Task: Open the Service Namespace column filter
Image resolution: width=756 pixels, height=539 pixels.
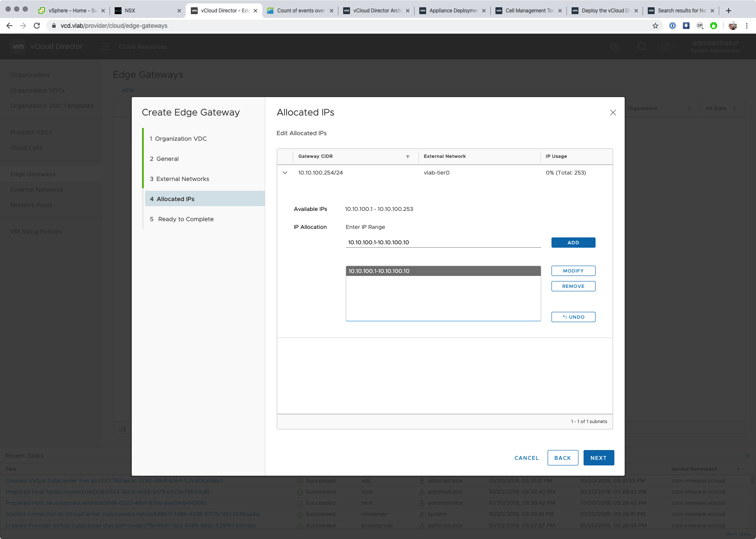Action: [738, 469]
